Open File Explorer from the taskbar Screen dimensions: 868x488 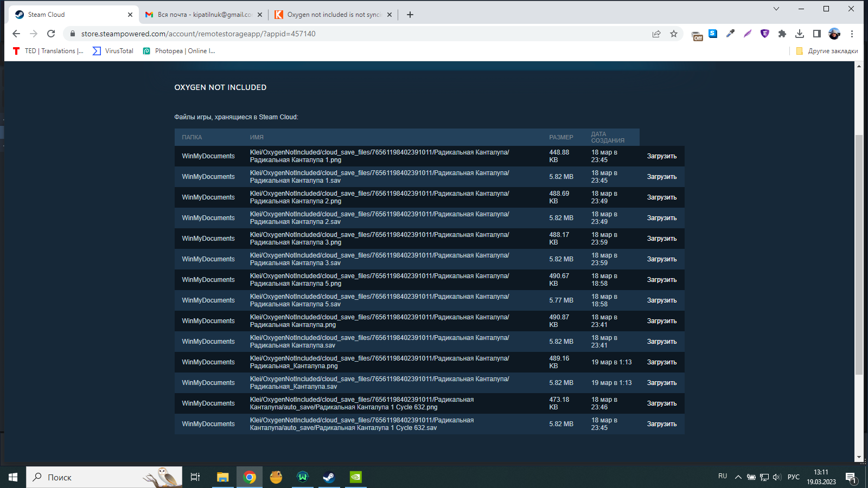(x=222, y=477)
